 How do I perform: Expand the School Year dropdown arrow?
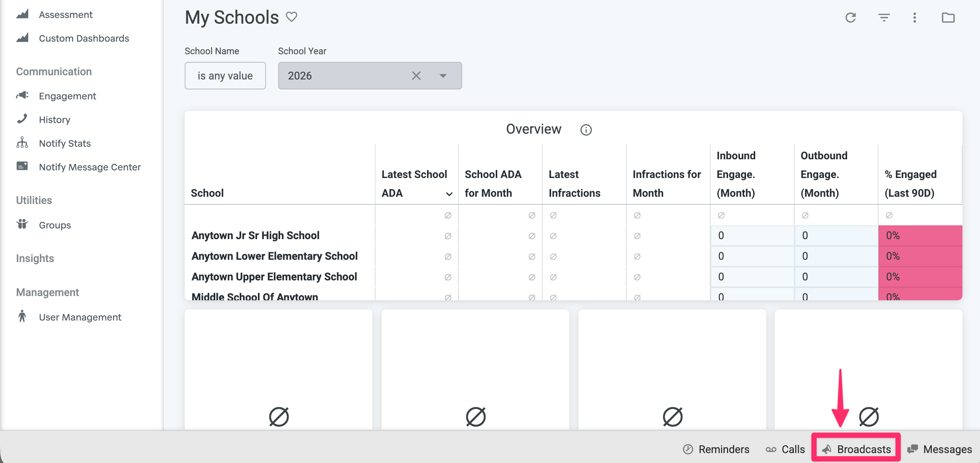coord(443,76)
